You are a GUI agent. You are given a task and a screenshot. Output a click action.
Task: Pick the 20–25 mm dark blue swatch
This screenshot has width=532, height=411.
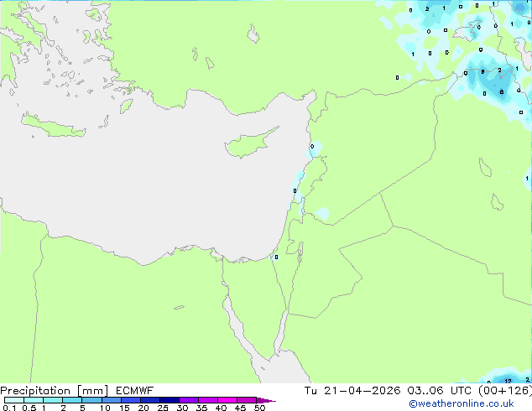tap(149, 400)
